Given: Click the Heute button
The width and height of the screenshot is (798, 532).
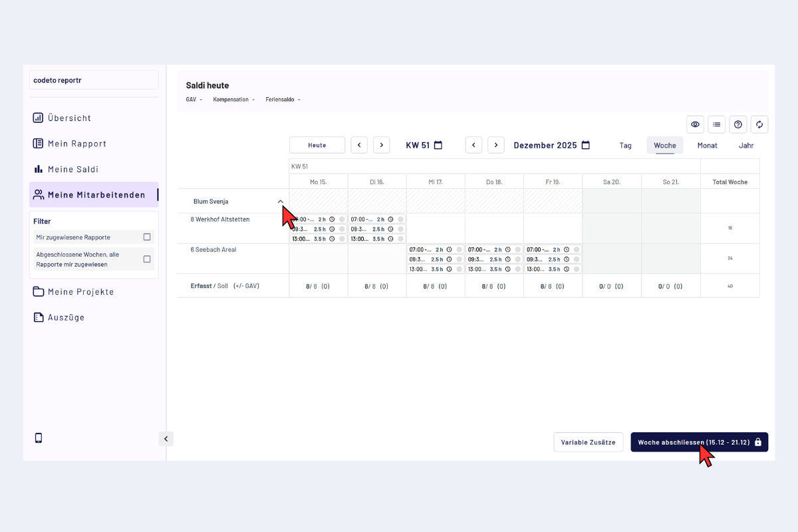Looking at the screenshot, I should pos(317,145).
